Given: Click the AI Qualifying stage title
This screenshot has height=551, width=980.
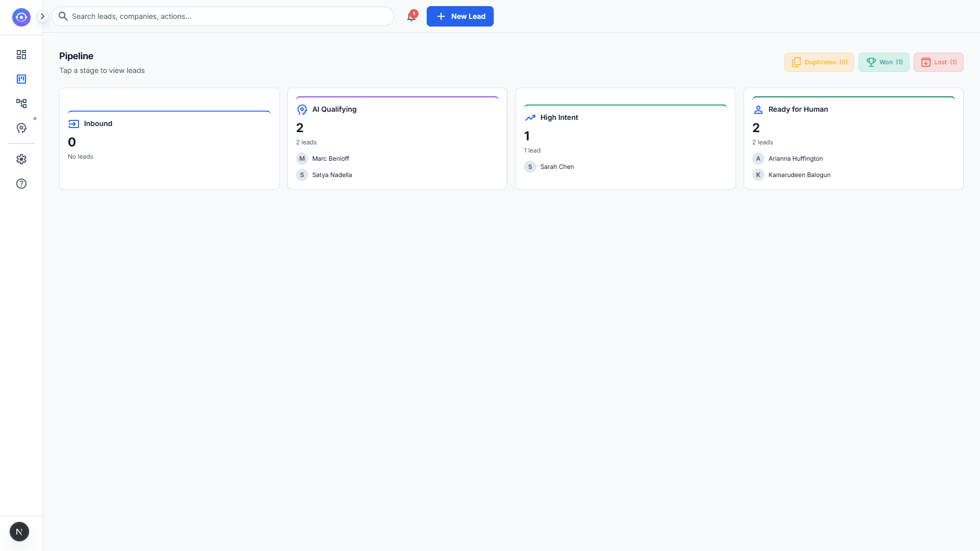Looking at the screenshot, I should 334,109.
